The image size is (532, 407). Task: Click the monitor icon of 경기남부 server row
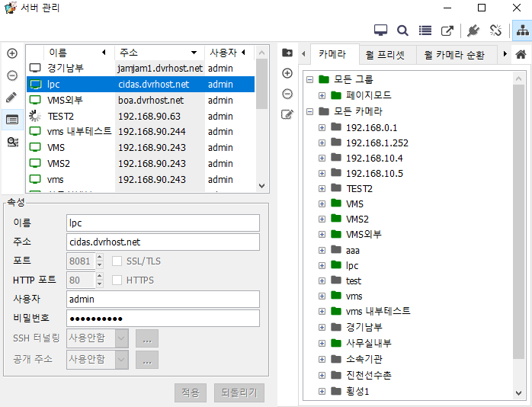[x=35, y=68]
